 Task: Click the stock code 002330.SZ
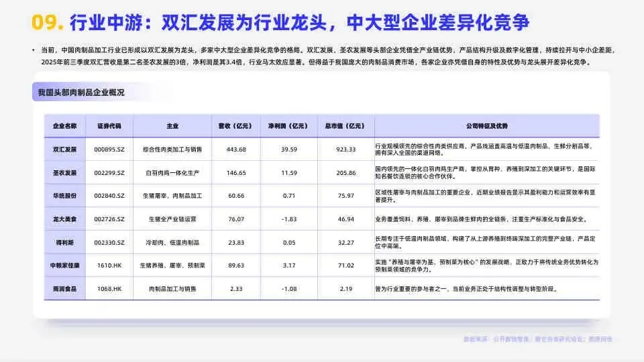pyautogui.click(x=109, y=243)
